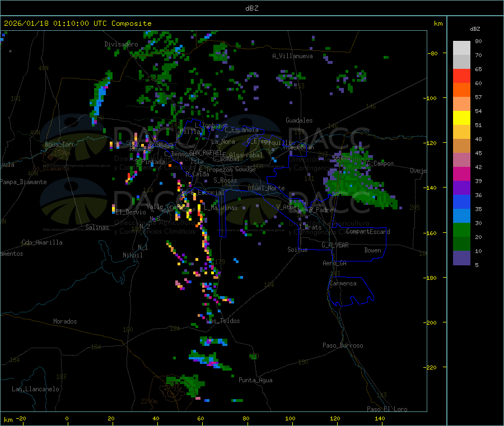504x426 pixels.
Task: Click the 'SAN_RAFAEL' city label
Action: click(x=206, y=153)
